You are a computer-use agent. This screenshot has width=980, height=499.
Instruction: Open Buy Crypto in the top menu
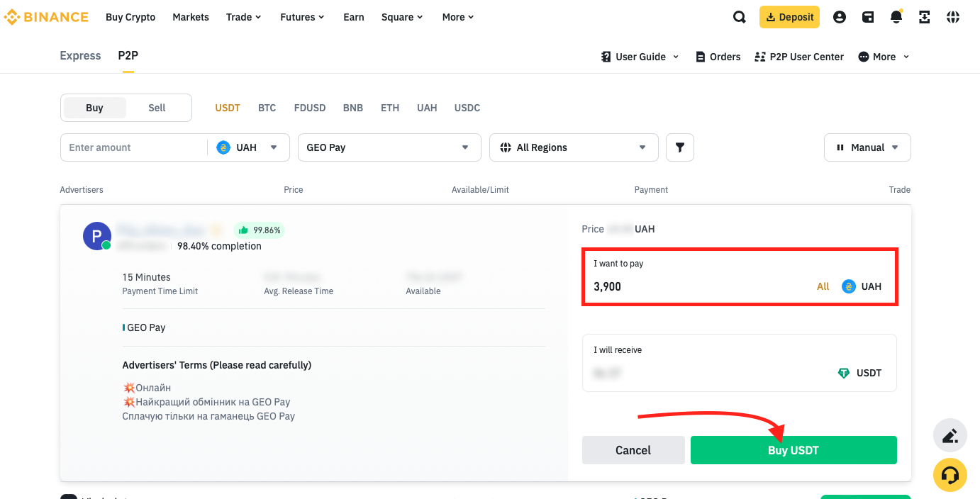pos(130,17)
